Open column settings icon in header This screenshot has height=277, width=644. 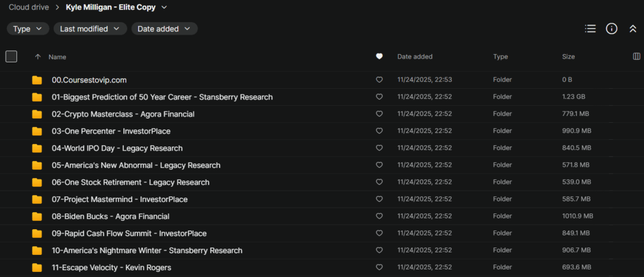point(636,57)
